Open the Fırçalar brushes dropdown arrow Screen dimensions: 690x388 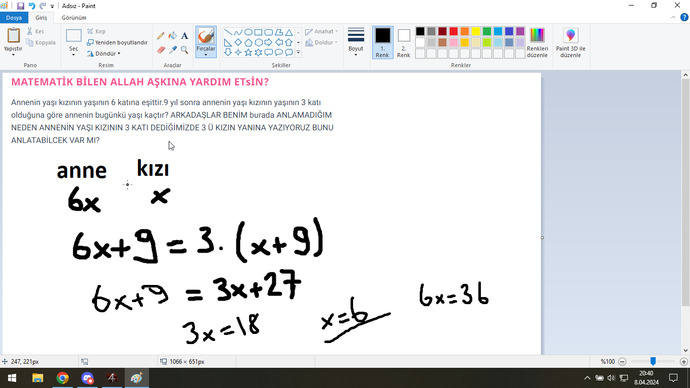206,55
